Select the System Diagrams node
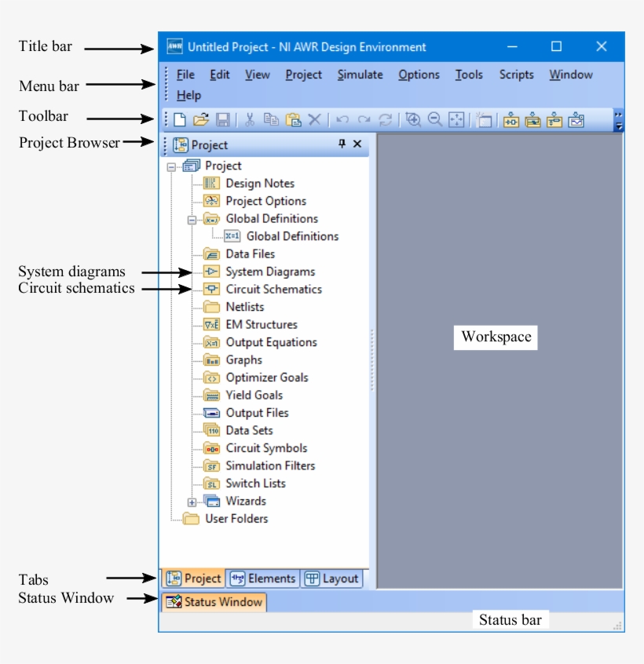This screenshot has height=664, width=644. (259, 272)
